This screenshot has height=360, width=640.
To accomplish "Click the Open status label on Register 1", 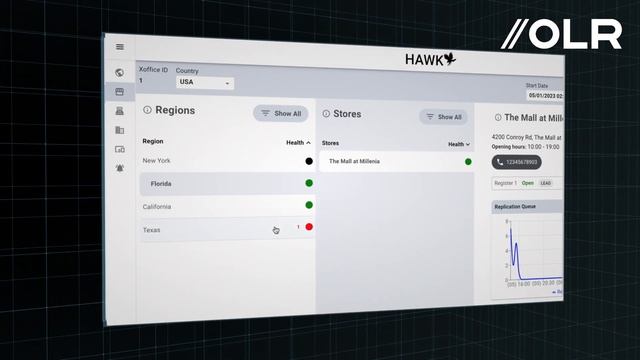I will (x=527, y=183).
